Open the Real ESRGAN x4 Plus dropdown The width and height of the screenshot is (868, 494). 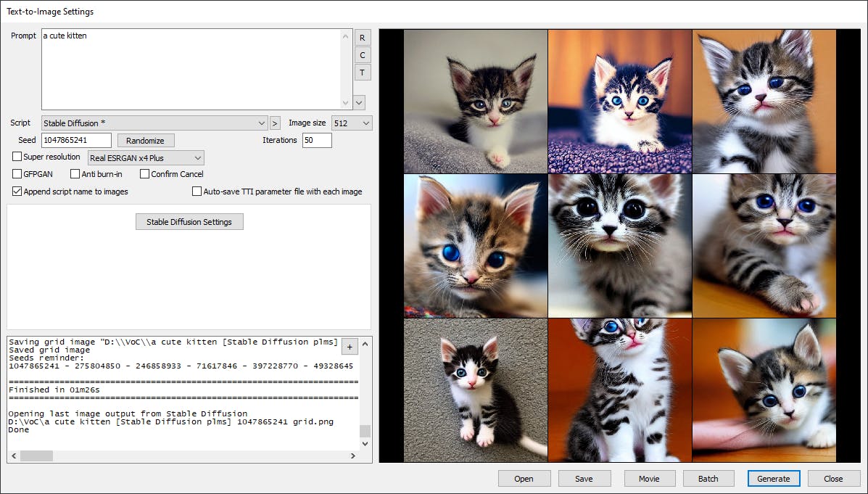coord(146,158)
